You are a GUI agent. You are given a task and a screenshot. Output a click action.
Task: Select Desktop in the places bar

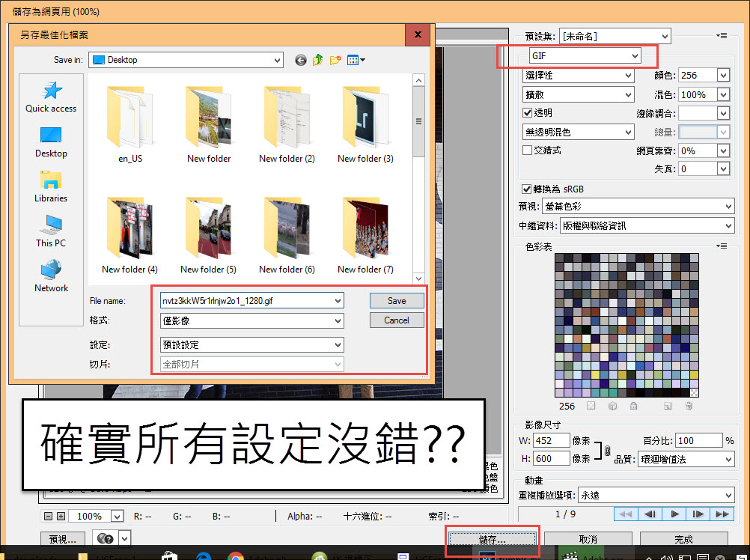tap(51, 142)
